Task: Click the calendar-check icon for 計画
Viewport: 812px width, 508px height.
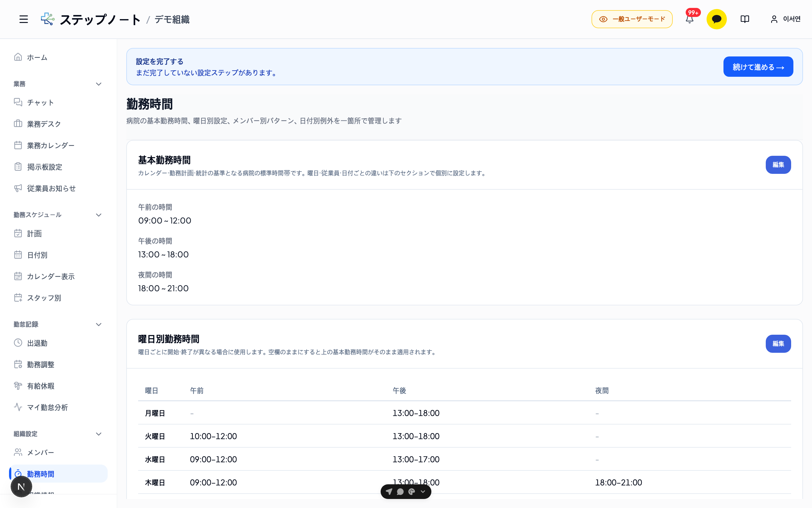Action: [18, 233]
